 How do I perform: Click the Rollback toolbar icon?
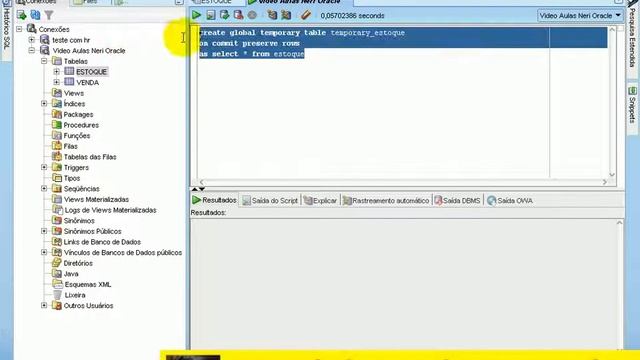click(x=238, y=15)
